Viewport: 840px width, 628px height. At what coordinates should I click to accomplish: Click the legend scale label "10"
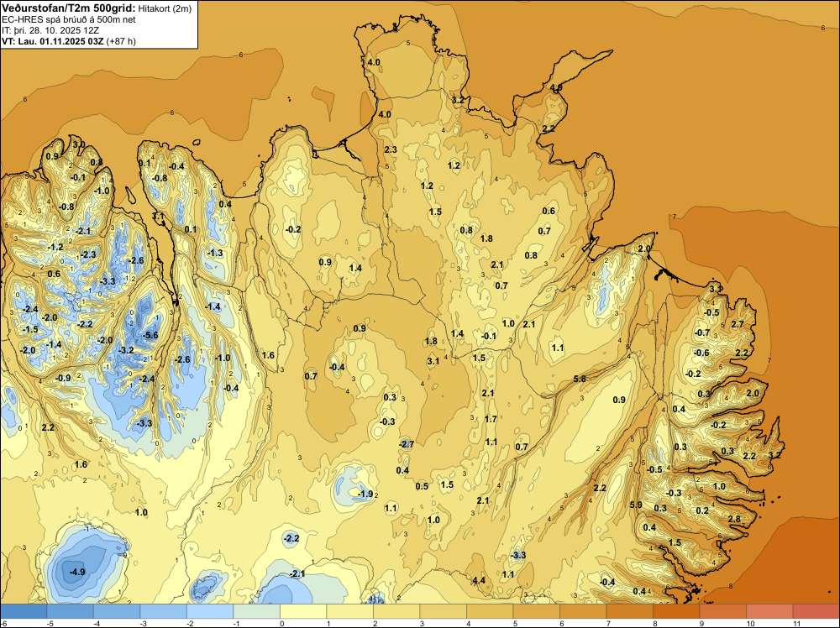749,623
